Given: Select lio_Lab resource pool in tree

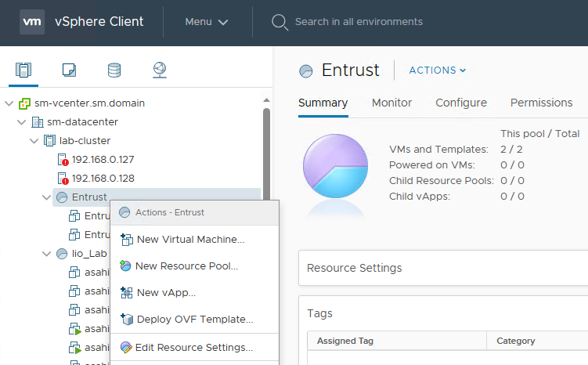Looking at the screenshot, I should 89,254.
